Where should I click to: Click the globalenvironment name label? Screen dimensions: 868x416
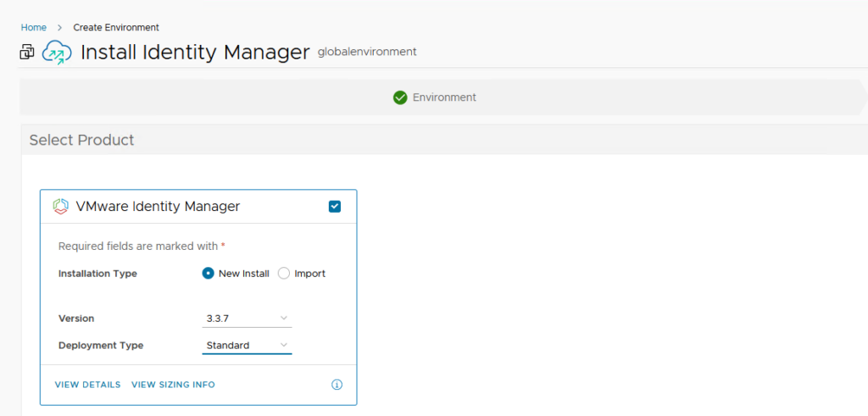366,52
